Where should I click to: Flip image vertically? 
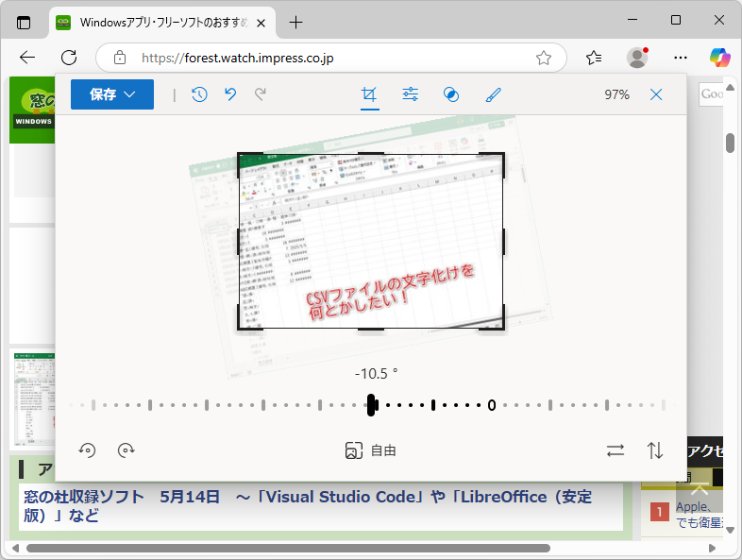tap(655, 450)
